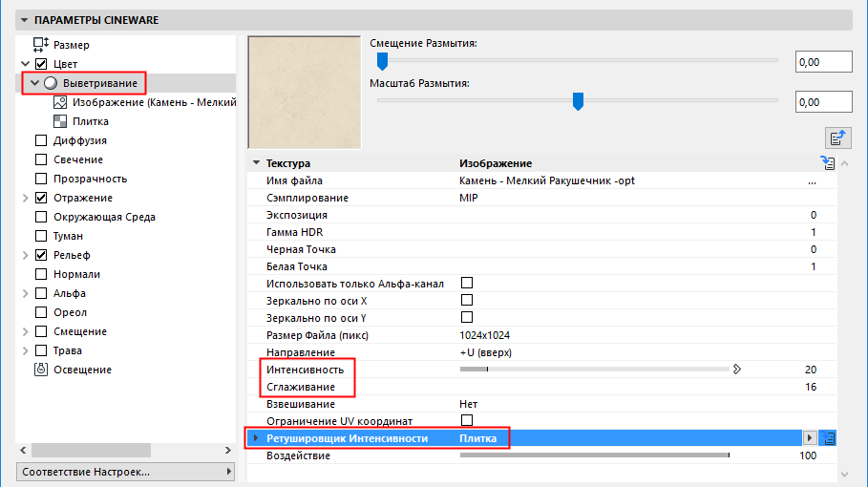The height and width of the screenshot is (487, 868).
Task: Click the Плитка tile shader icon
Action: (60, 121)
